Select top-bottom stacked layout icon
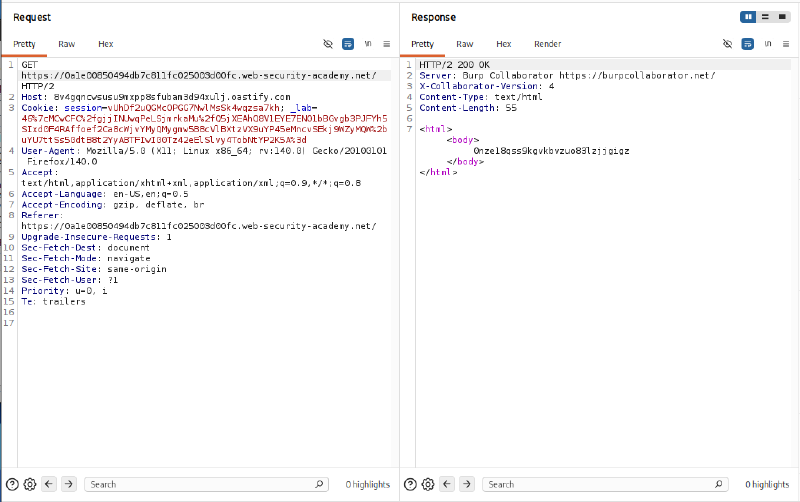The height and width of the screenshot is (502, 800). [x=765, y=17]
